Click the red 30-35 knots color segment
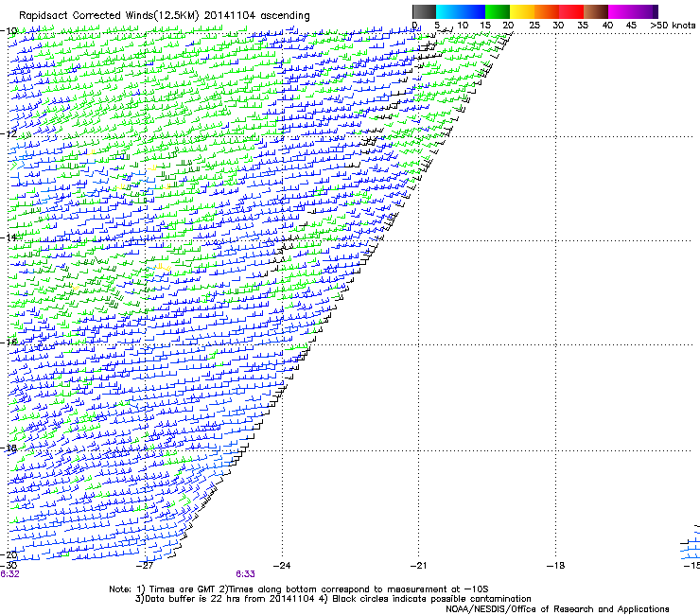Screen dimensions: 700x615 [571, 11]
